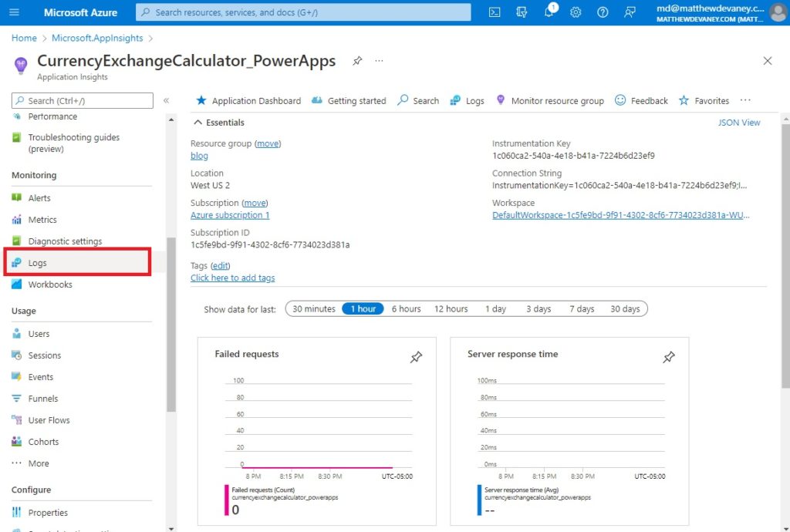Collapse the left navigation menu

pos(167,101)
